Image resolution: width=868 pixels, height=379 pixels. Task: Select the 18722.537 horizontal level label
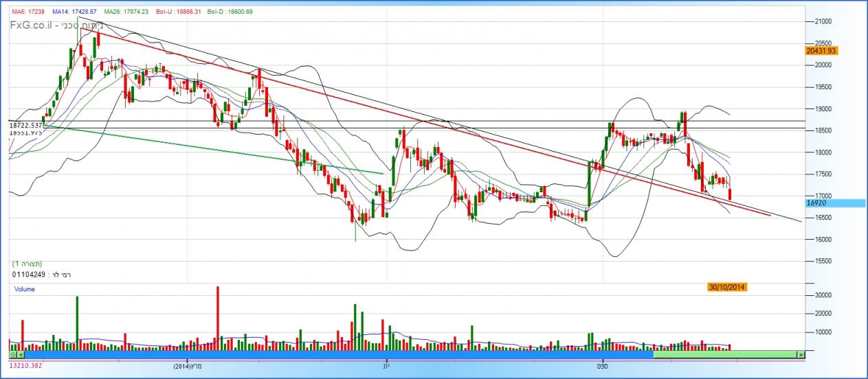(26, 126)
